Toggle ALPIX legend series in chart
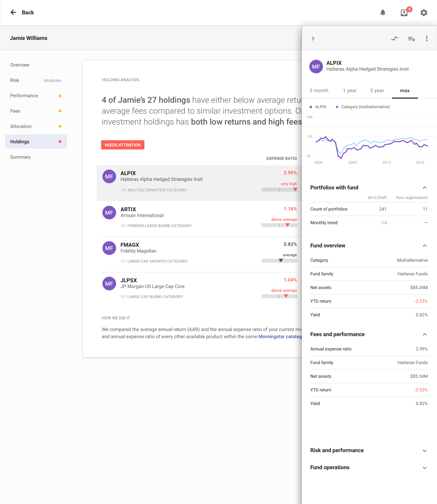Image resolution: width=437 pixels, height=504 pixels. [318, 107]
